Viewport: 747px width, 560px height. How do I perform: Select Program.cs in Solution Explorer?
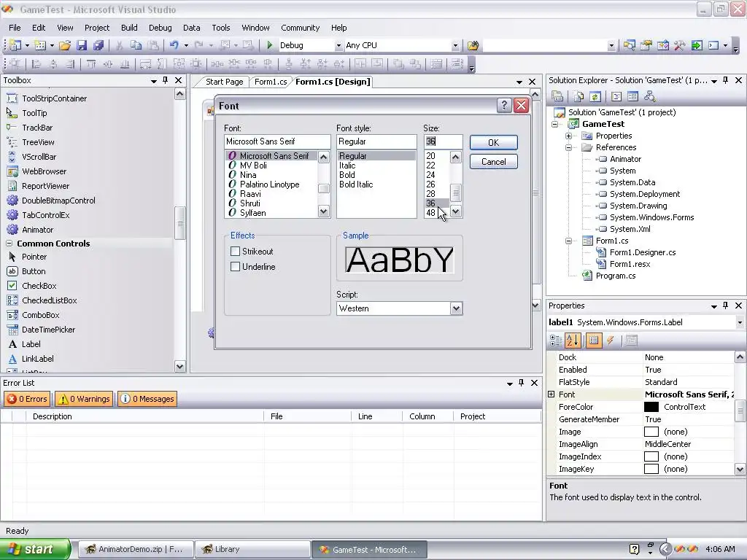point(615,276)
